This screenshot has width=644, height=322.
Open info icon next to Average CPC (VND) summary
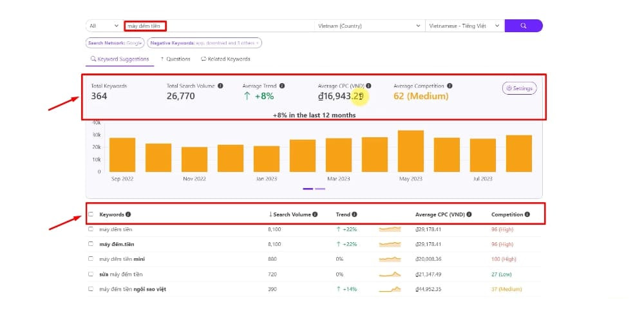[368, 86]
